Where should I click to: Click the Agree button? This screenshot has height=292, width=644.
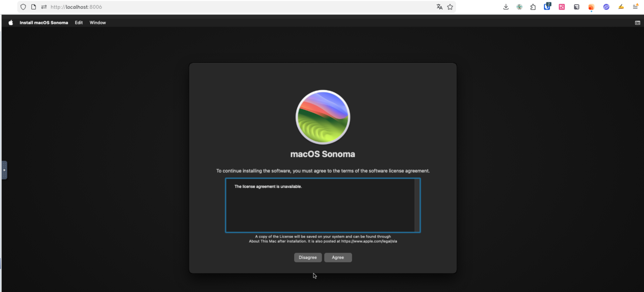point(338,257)
